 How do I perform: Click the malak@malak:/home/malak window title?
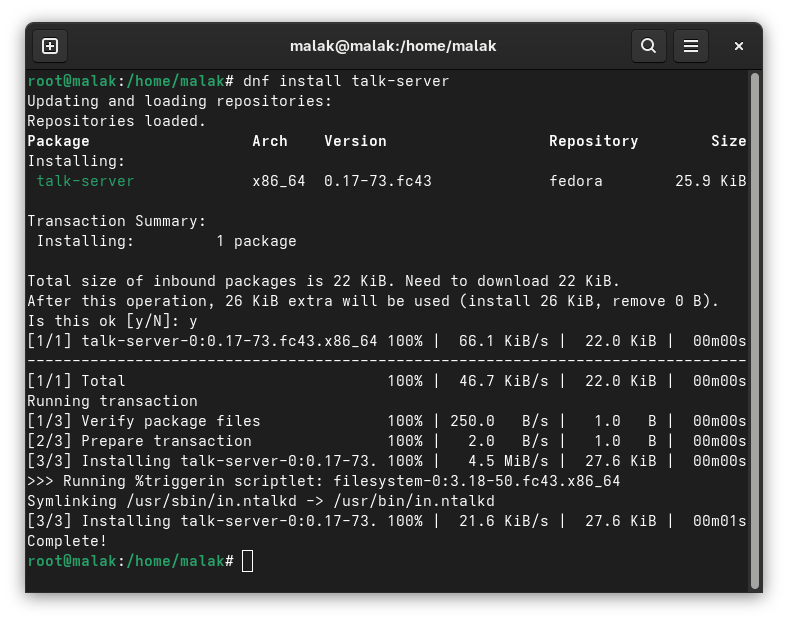point(392,46)
